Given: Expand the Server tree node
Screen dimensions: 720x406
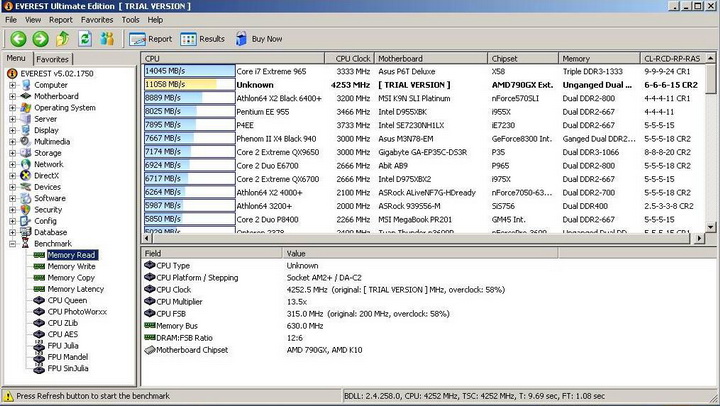Looking at the screenshot, I should click(x=12, y=119).
